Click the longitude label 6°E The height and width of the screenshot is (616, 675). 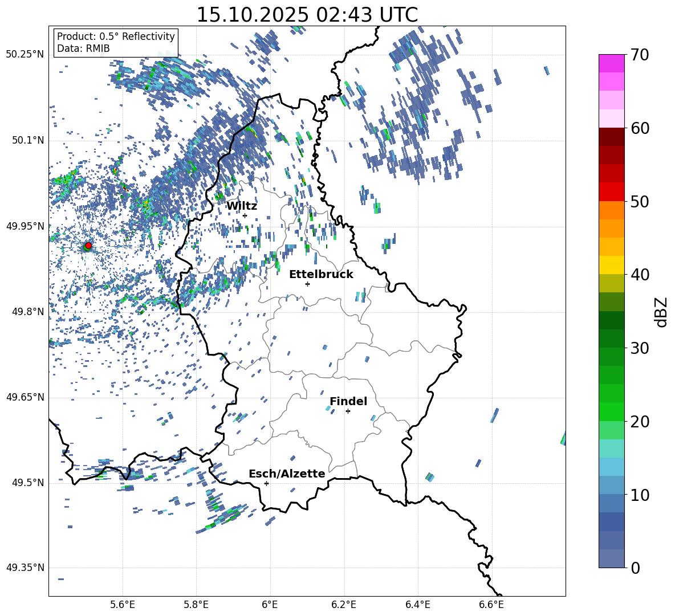point(270,605)
